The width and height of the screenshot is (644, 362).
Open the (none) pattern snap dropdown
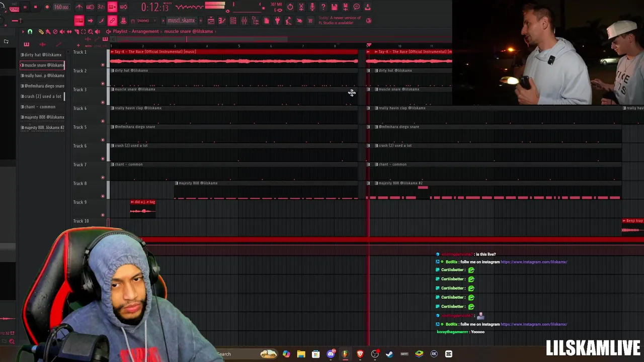coord(146,21)
